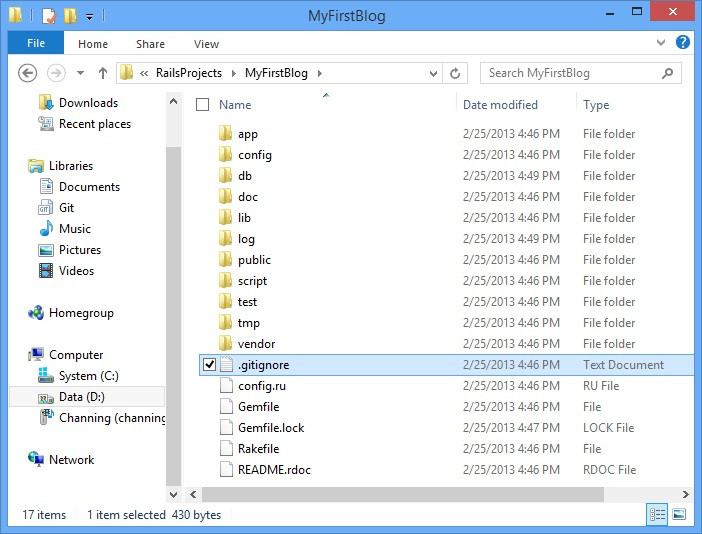This screenshot has width=702, height=534.
Task: Select the log folder icon
Action: [x=226, y=239]
